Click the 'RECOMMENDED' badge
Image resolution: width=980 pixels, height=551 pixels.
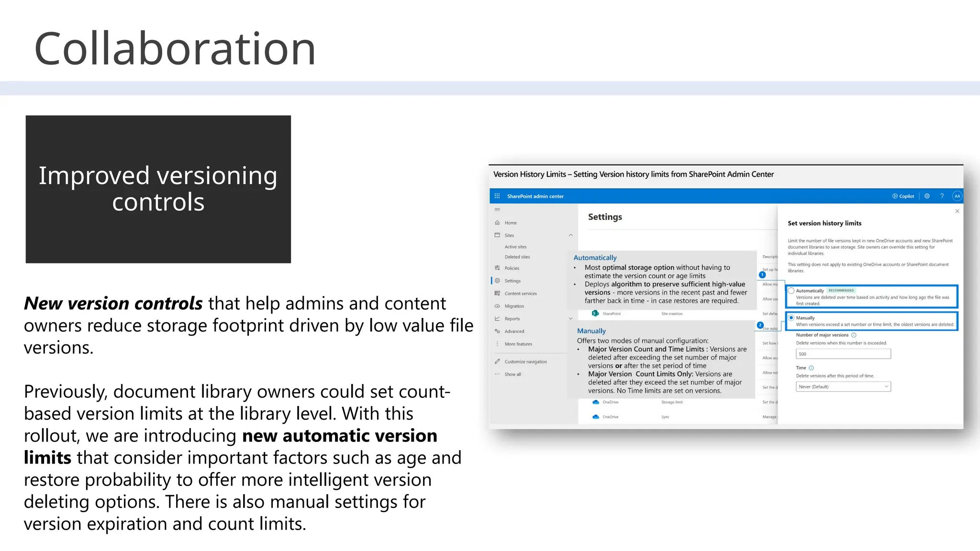pyautogui.click(x=841, y=290)
